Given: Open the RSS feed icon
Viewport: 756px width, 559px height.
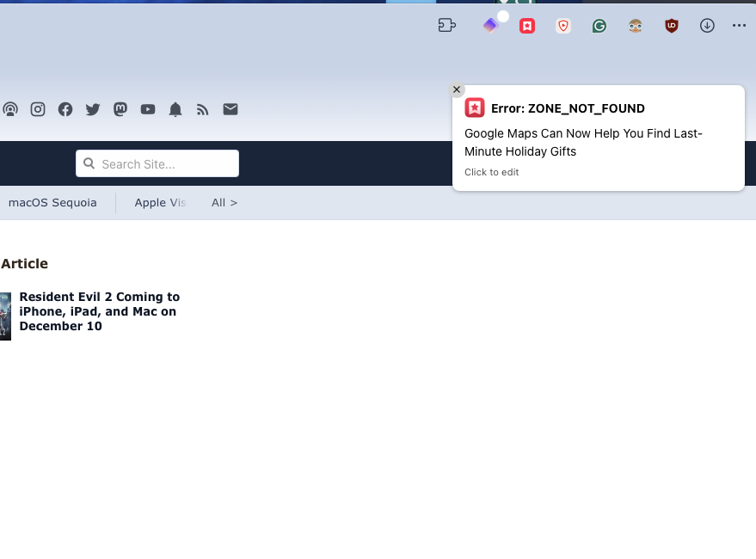Looking at the screenshot, I should 203,109.
